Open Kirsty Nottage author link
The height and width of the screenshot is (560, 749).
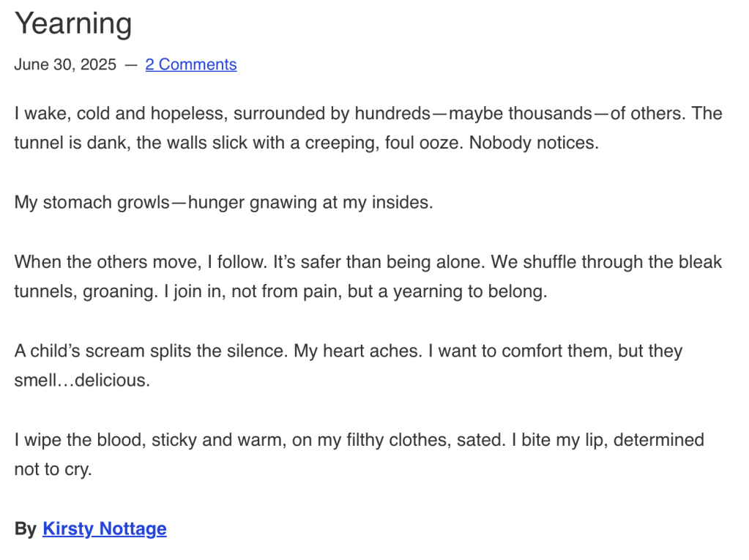pyautogui.click(x=104, y=529)
